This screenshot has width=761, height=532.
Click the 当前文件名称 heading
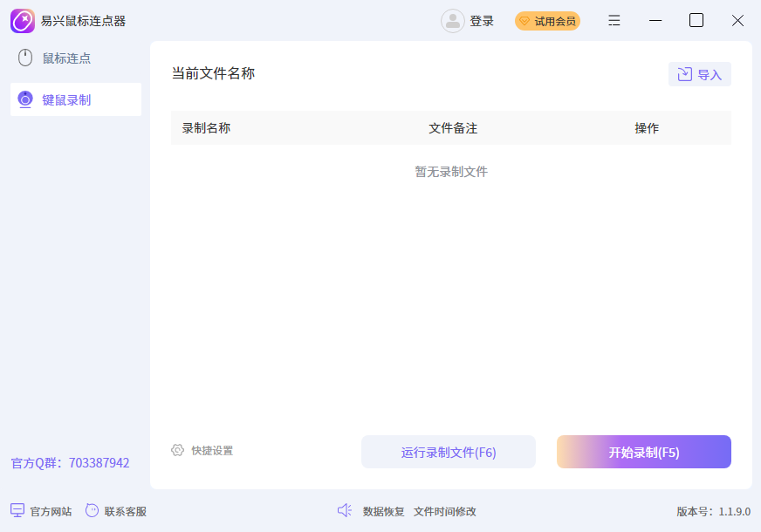click(x=213, y=73)
